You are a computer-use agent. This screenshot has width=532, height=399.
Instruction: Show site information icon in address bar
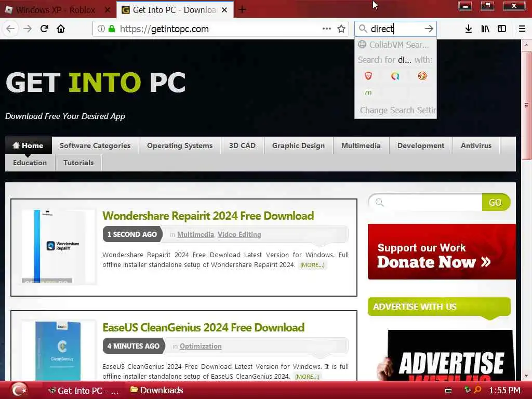click(101, 29)
